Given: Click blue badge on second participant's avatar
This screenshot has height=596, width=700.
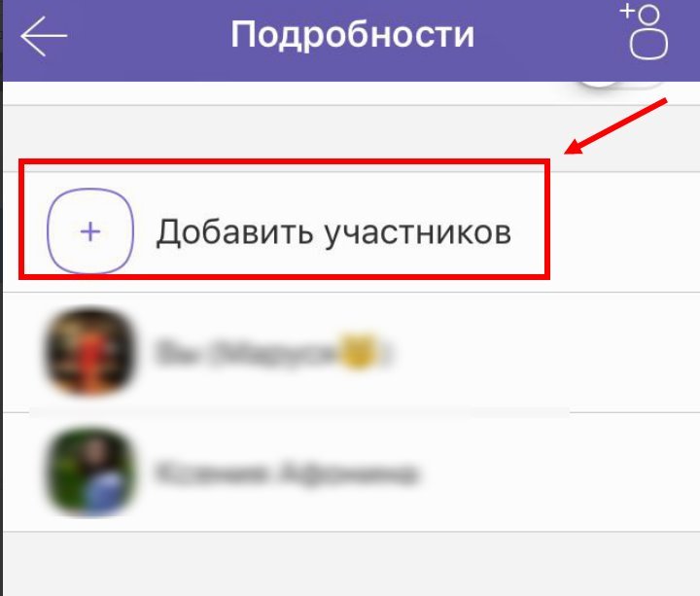Looking at the screenshot, I should (x=106, y=492).
